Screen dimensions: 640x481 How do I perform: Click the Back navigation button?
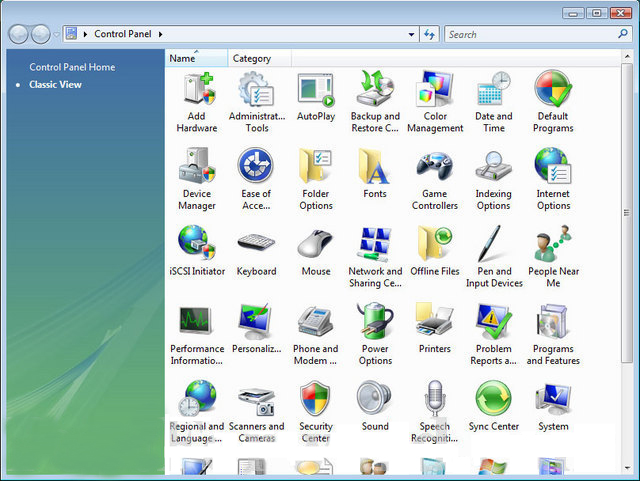[x=18, y=34]
